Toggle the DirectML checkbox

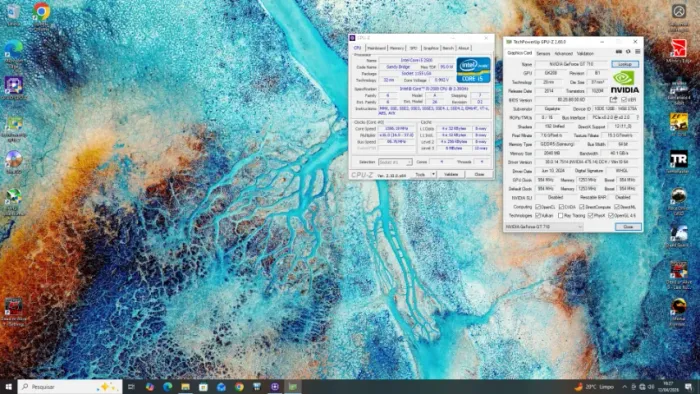point(617,207)
